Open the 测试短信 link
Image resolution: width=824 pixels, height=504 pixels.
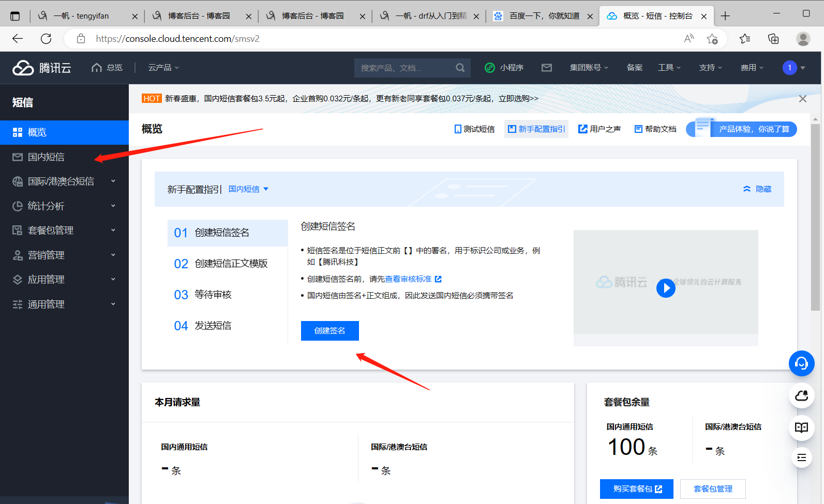click(x=474, y=129)
